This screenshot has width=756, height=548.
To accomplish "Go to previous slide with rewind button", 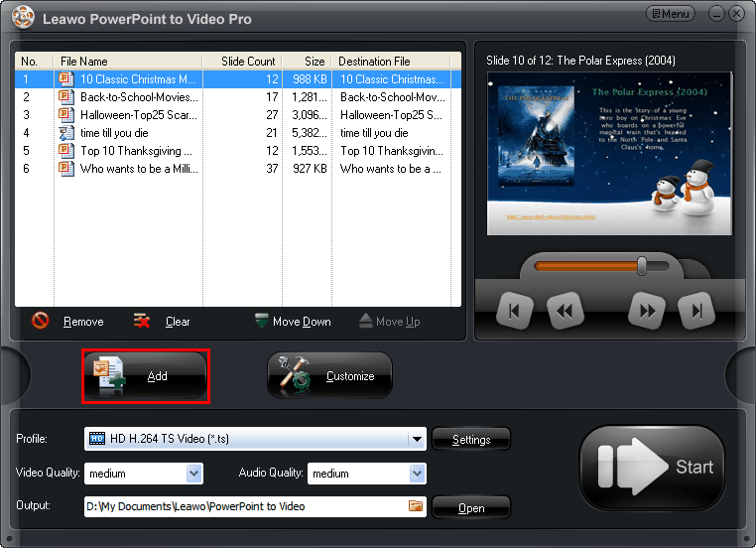I will [x=565, y=311].
